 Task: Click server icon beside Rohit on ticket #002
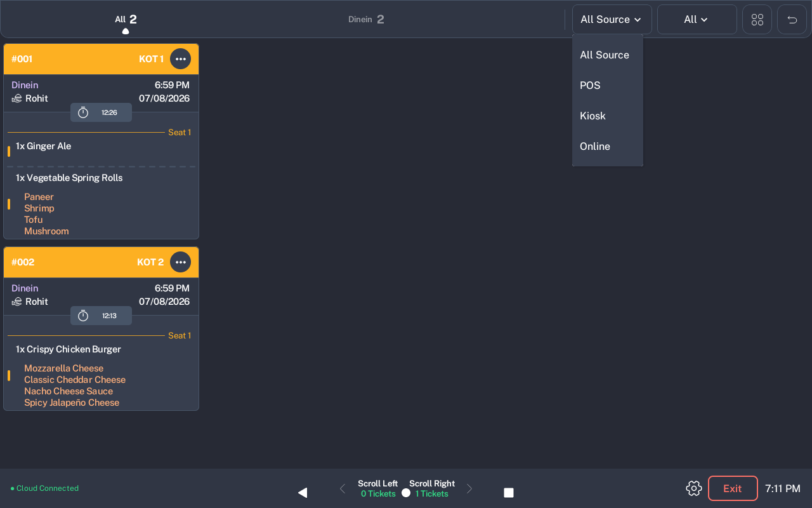point(17,302)
